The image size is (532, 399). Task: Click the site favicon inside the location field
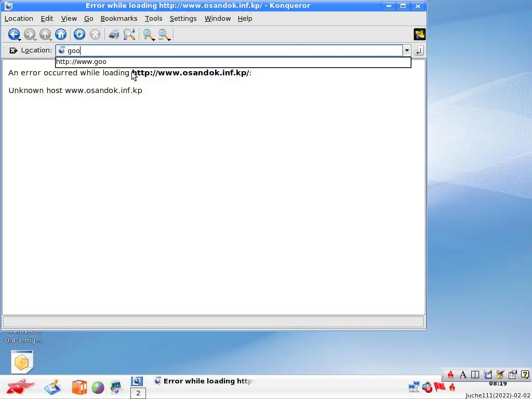[61, 50]
